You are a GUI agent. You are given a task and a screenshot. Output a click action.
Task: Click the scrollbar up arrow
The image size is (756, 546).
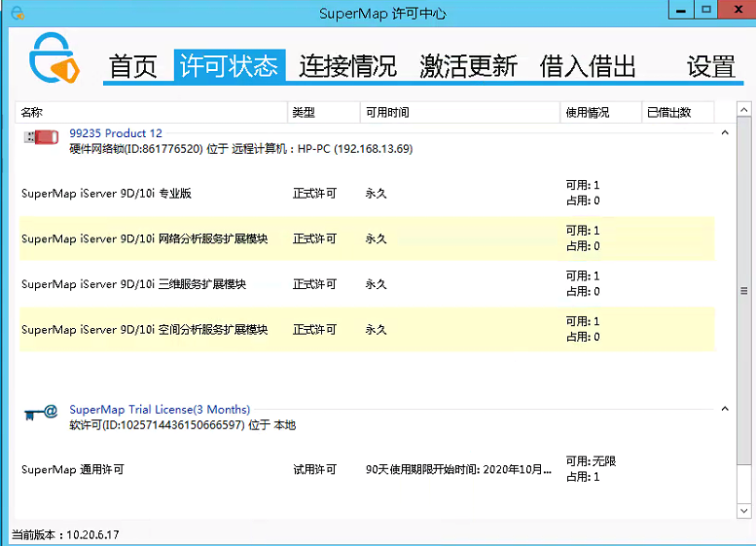[744, 110]
